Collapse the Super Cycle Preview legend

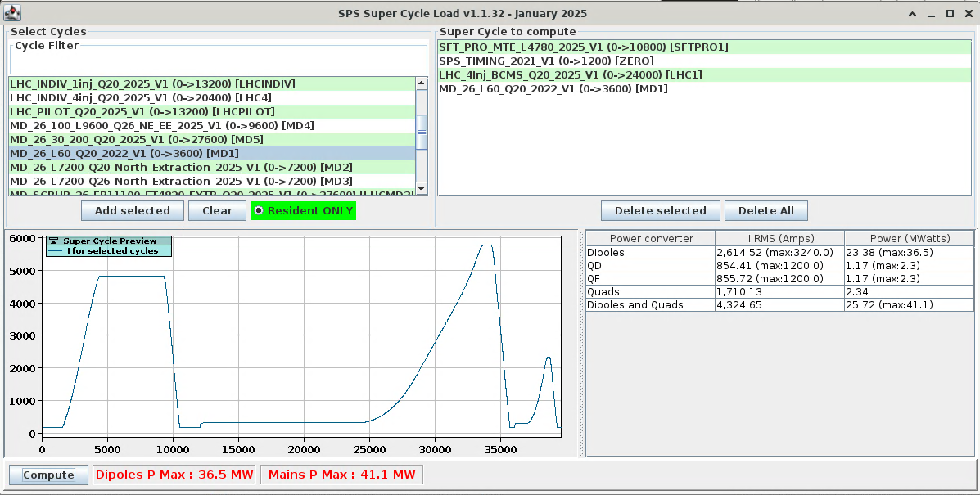[x=53, y=241]
